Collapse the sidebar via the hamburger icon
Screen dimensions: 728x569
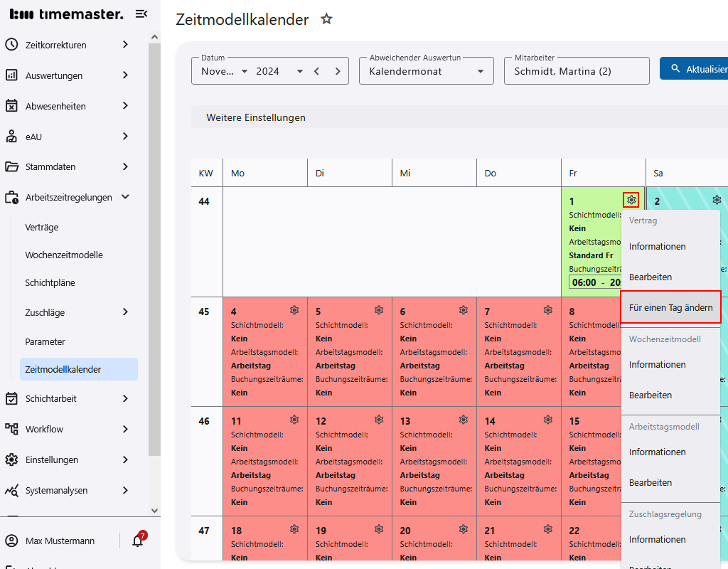pyautogui.click(x=141, y=13)
